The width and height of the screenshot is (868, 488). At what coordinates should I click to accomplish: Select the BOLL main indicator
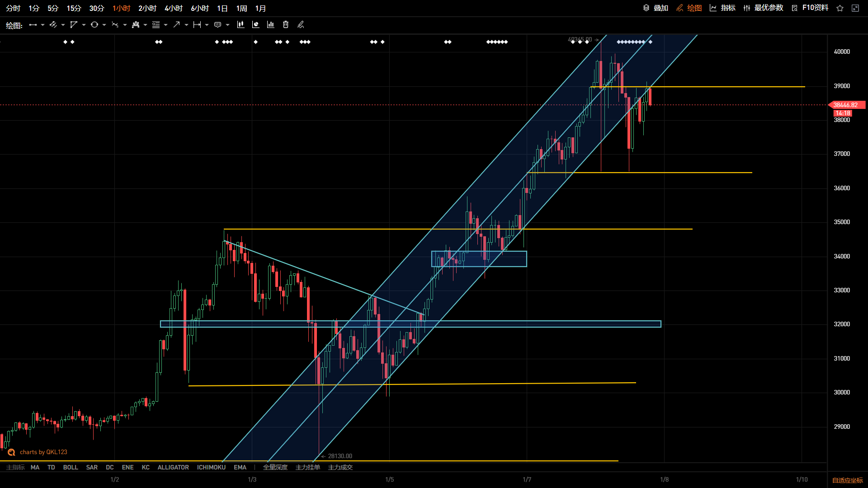[x=71, y=467]
